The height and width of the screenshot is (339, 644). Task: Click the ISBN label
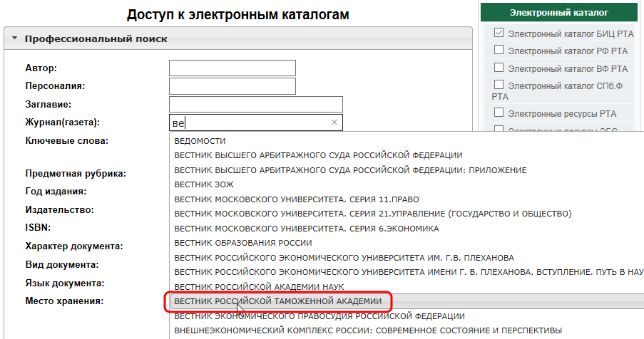pyautogui.click(x=38, y=227)
